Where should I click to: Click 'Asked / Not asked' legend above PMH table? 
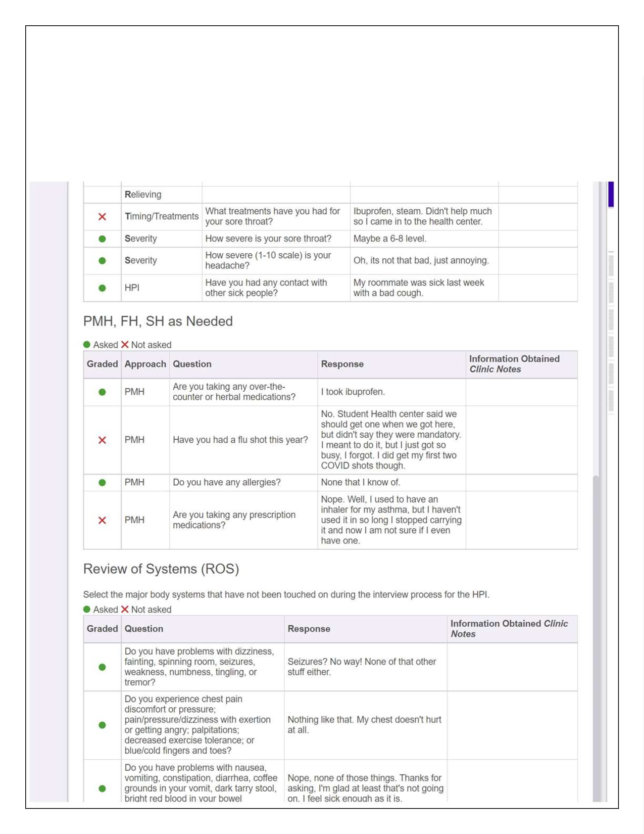127,345
